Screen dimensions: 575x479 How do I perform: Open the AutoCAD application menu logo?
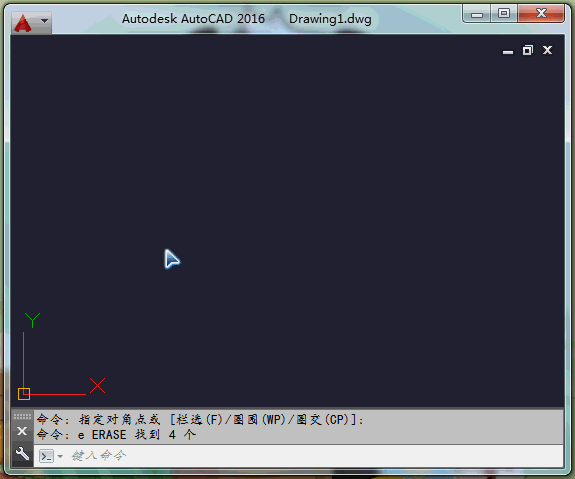[23, 23]
